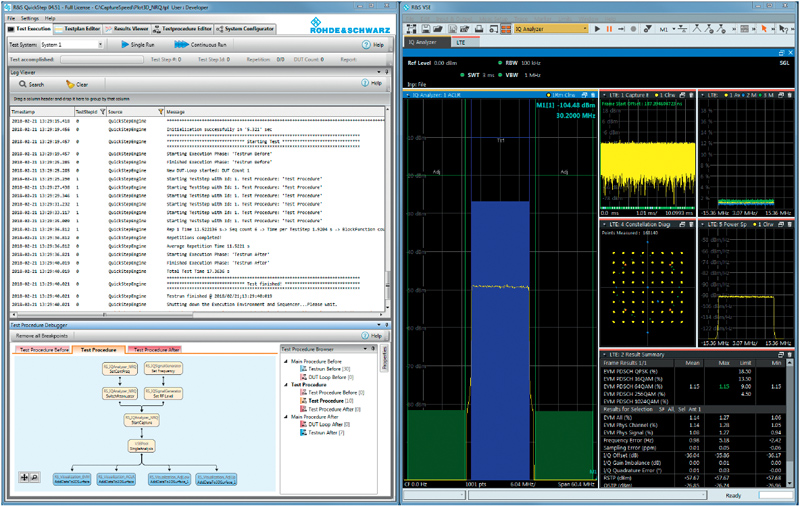Click the Timestamp column header
The height and width of the screenshot is (506, 800).
(42, 111)
